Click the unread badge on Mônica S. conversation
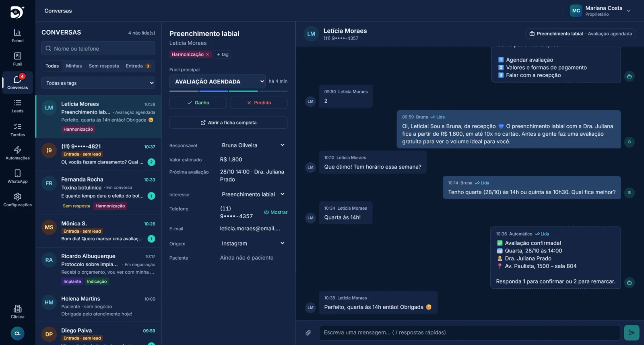Image resolution: width=644 pixels, height=345 pixels. [151, 239]
